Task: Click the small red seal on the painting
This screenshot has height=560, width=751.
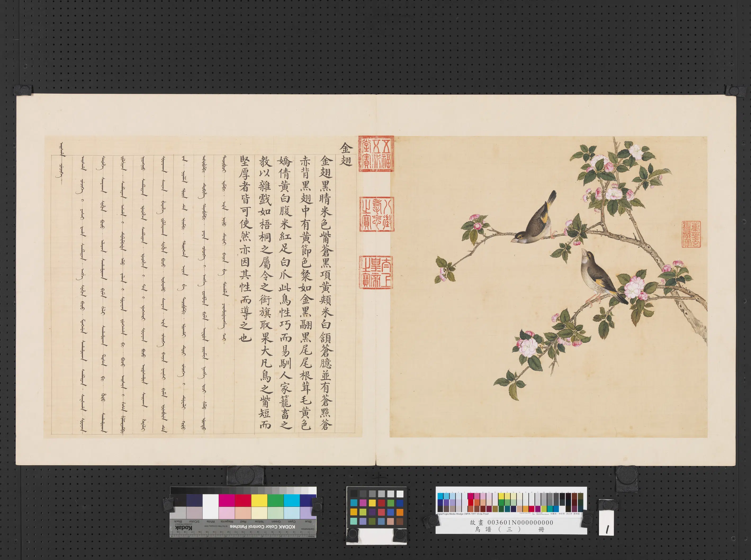Action: coord(692,234)
